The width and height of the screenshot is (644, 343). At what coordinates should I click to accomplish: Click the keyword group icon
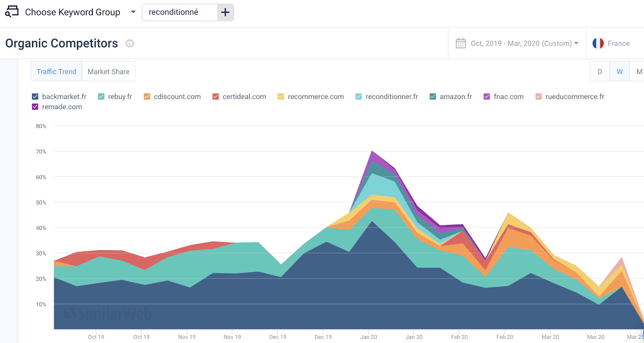pos(12,12)
